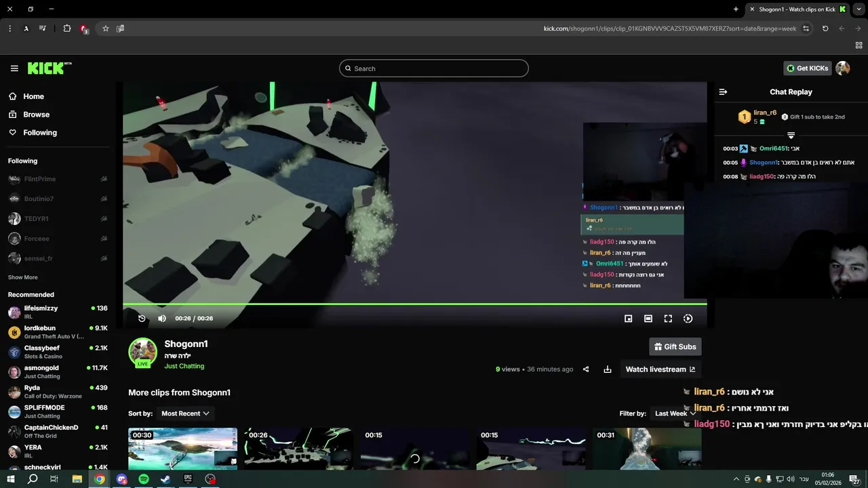The image size is (868, 488).
Task: Click liadg150 username in chat replay
Action: (x=762, y=177)
